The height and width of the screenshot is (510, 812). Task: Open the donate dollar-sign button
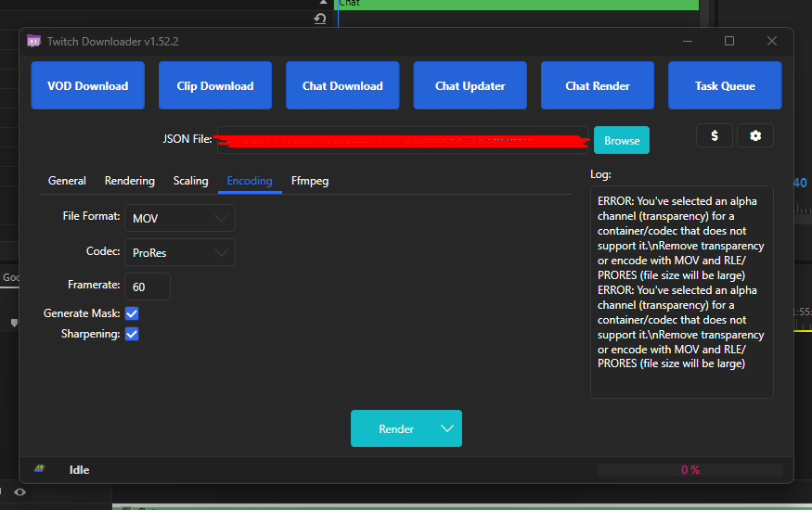[x=715, y=135]
